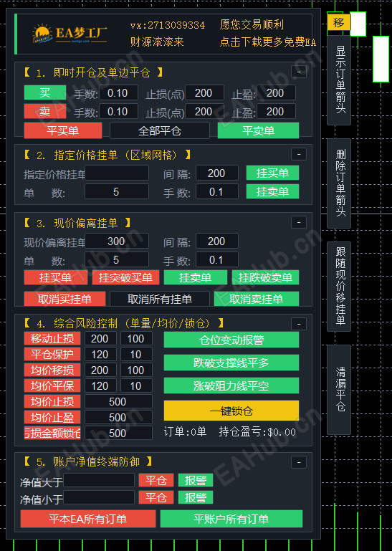Screen dimensions: 392x551
Task: Click 净值小于 input field
Action: 99,497
